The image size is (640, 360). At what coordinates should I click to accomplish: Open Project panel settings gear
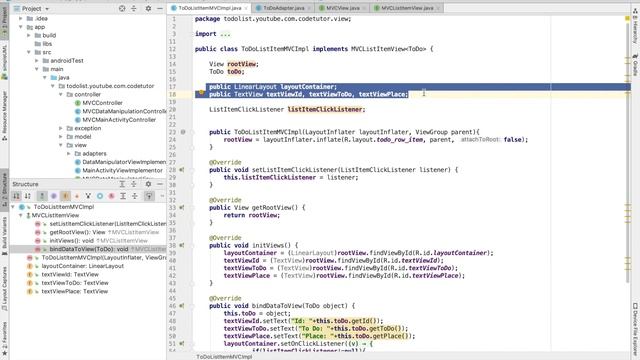(148, 8)
